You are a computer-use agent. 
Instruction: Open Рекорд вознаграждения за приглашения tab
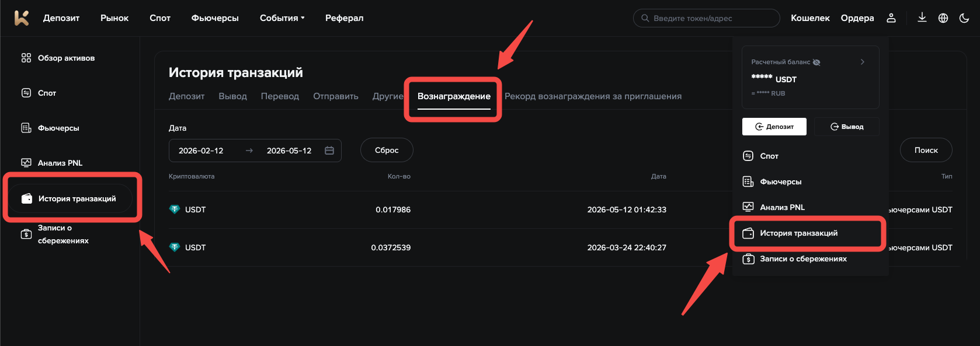click(593, 96)
